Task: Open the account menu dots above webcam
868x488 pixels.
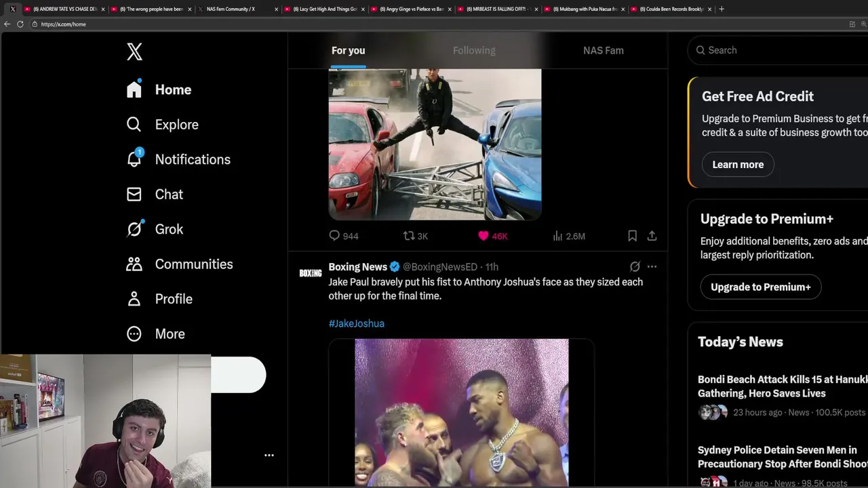Action: (269, 455)
